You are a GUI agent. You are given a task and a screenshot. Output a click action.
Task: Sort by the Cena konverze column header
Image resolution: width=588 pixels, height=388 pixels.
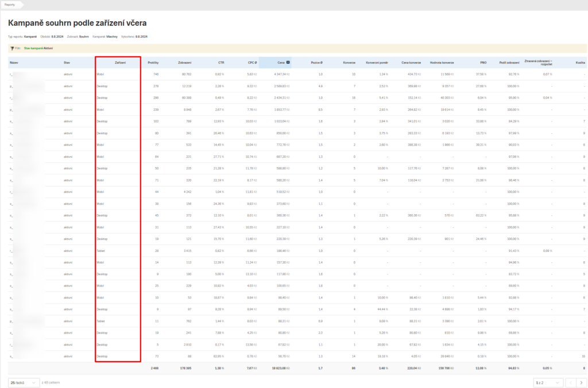click(x=411, y=63)
